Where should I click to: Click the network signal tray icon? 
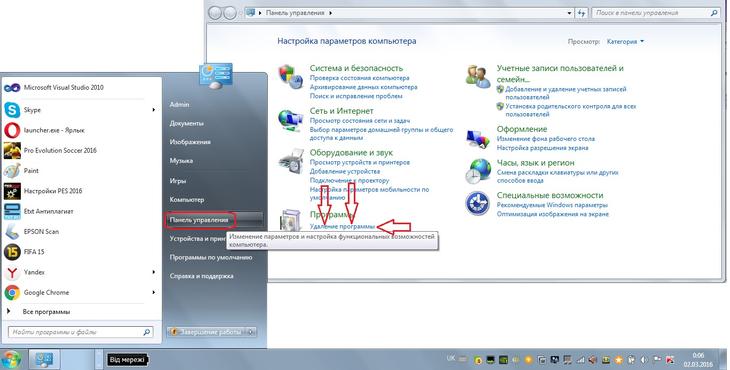(x=581, y=360)
